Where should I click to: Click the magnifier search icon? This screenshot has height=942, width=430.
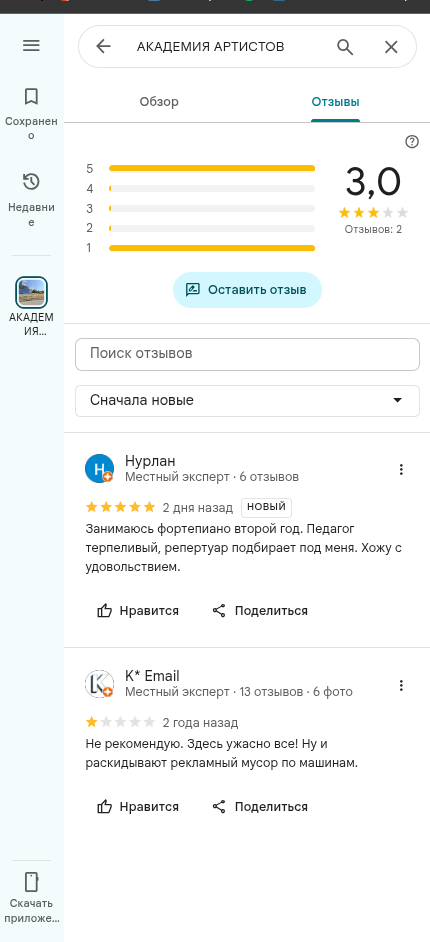(x=345, y=47)
